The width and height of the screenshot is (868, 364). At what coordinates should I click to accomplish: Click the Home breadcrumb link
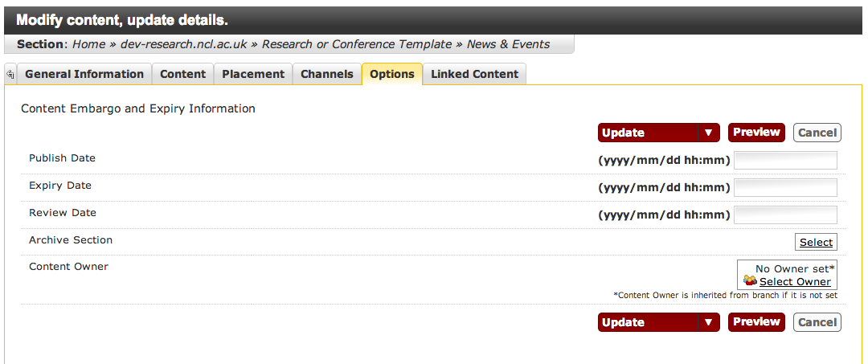88,44
